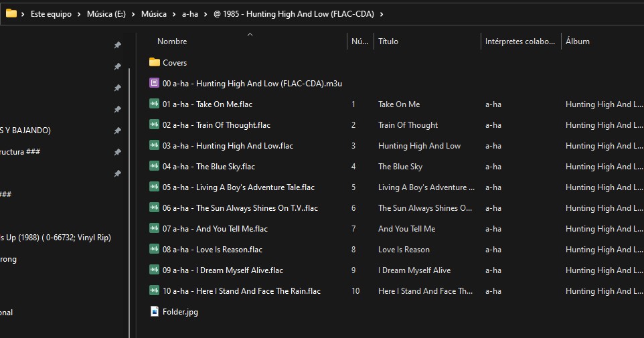Click the audio icon of 05 Living A Boy's Adventure Tale.flac

(154, 187)
